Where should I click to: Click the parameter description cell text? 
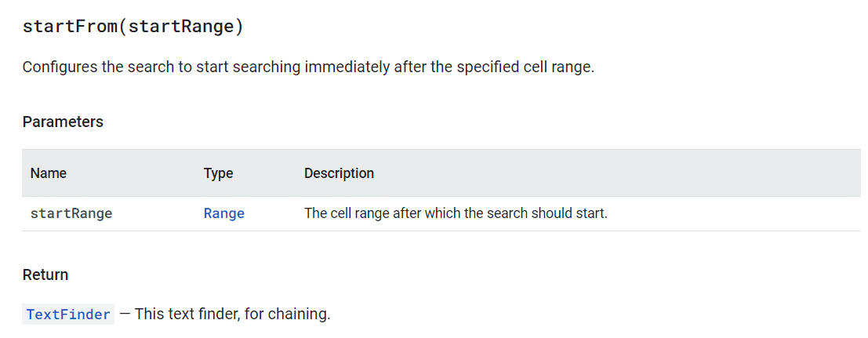(x=456, y=213)
